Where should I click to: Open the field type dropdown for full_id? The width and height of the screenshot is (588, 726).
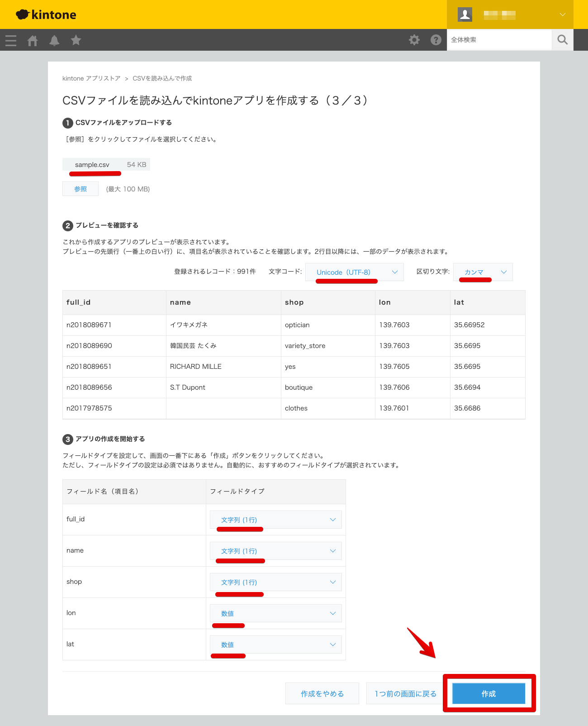coord(276,520)
